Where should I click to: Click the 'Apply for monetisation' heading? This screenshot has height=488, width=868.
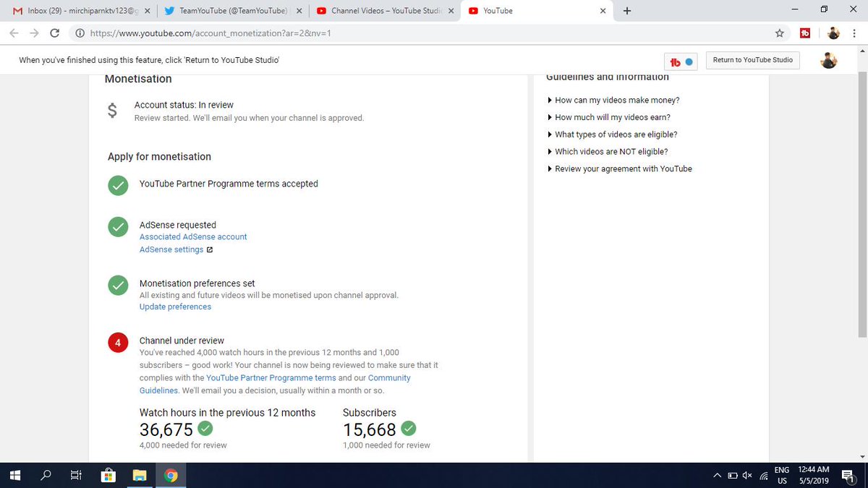tap(159, 157)
